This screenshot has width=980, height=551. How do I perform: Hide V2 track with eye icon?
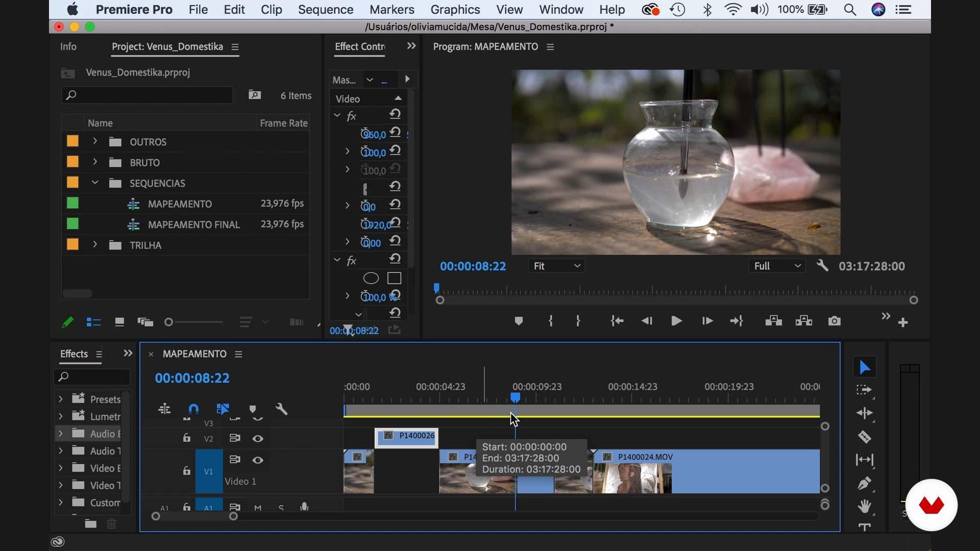(x=258, y=439)
